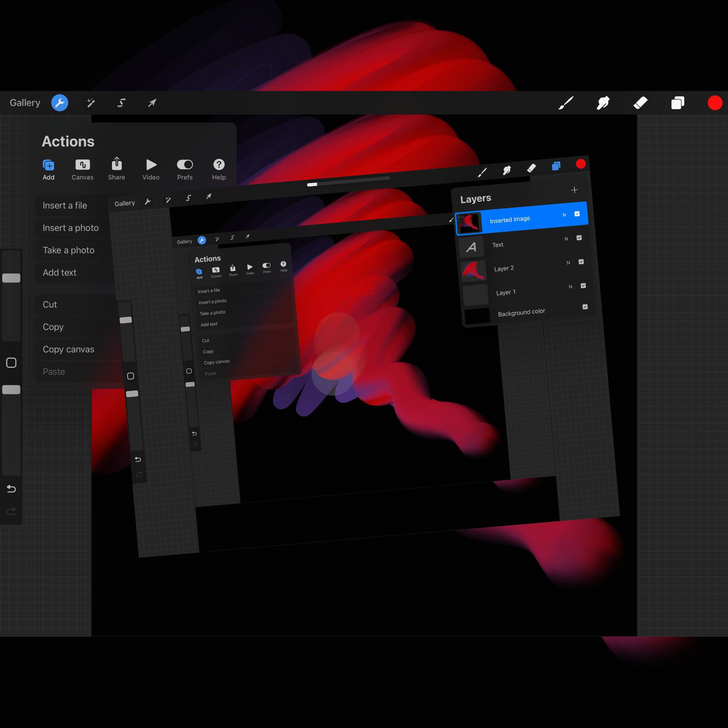Open blend mode N of Inserted Image layer

click(564, 215)
